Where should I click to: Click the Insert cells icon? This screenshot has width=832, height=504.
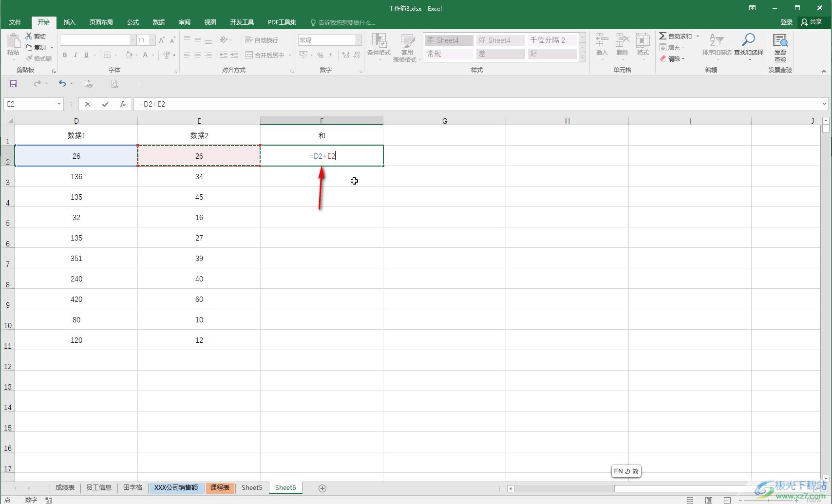pos(602,41)
